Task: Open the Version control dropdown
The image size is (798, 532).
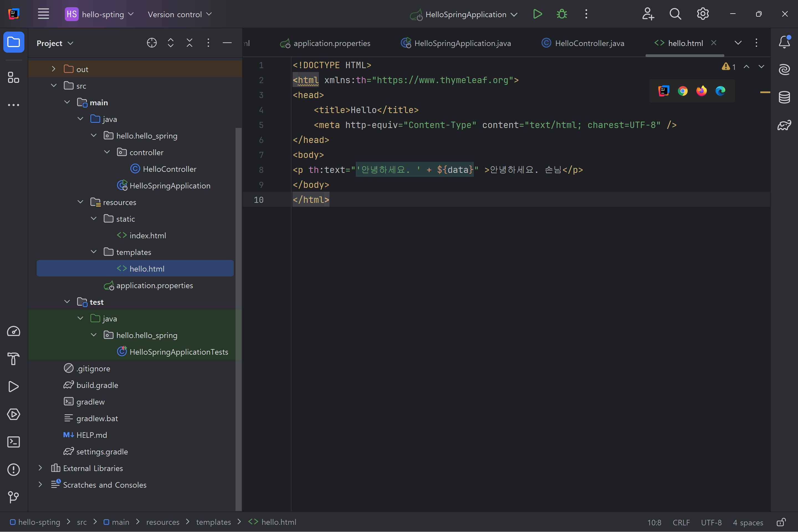Action: (x=180, y=14)
